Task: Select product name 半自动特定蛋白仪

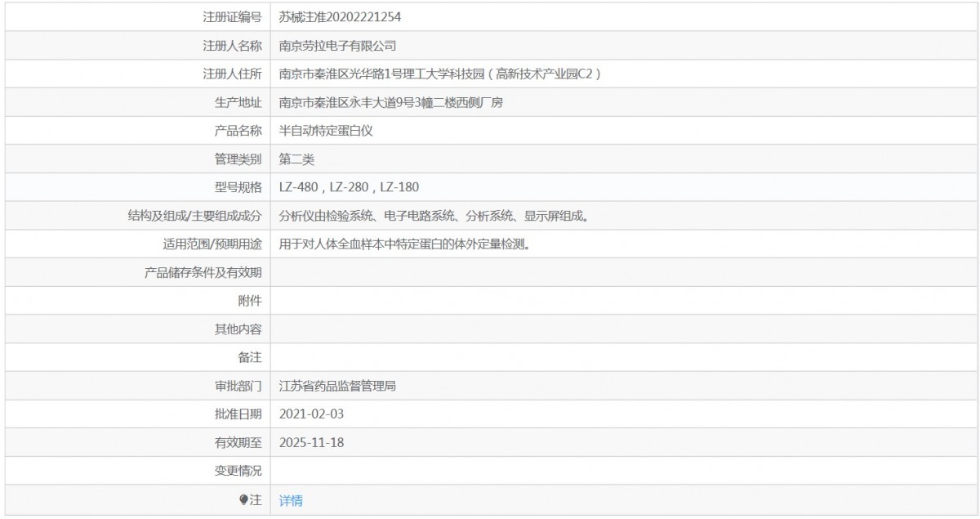Action: (326, 131)
